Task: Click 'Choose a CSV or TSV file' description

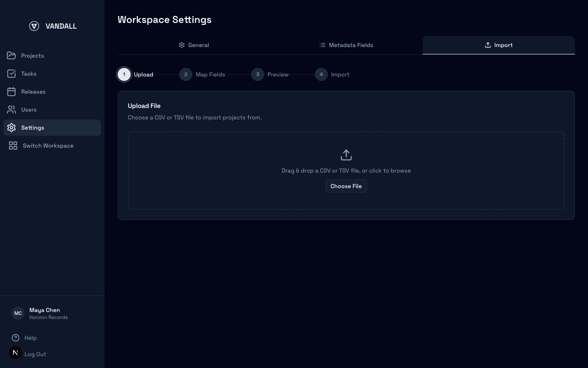Action: [195, 117]
